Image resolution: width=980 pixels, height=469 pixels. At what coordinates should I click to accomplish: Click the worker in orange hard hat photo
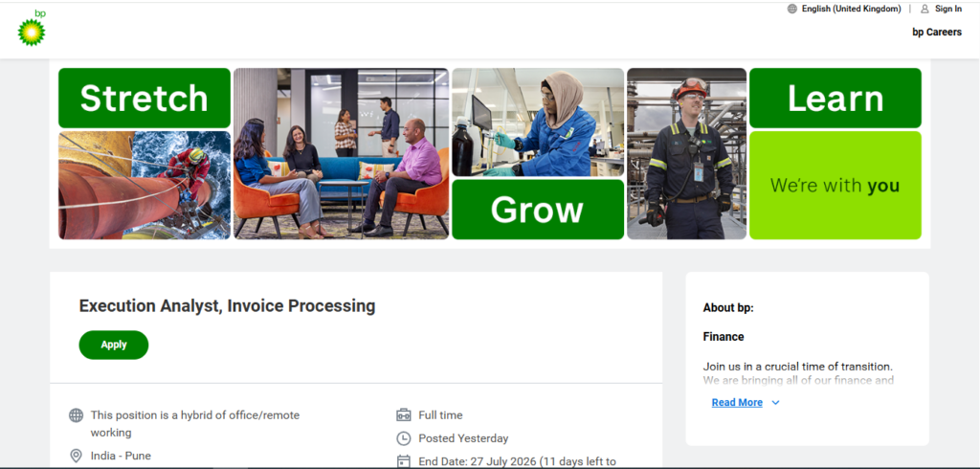tap(686, 154)
